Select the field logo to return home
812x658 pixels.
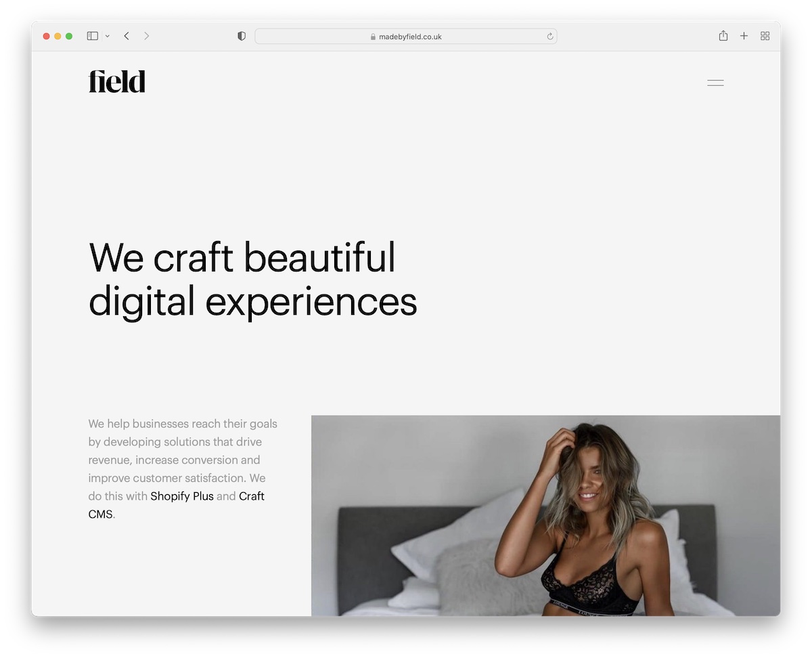pos(116,81)
